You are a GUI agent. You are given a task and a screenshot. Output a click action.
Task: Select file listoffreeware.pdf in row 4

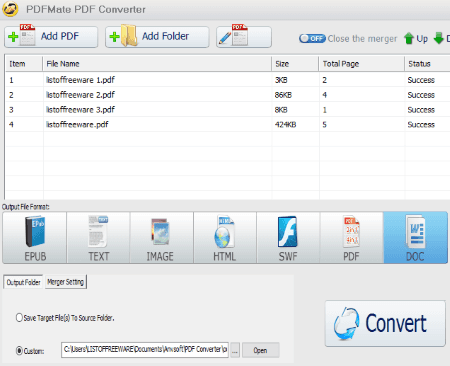[77, 125]
